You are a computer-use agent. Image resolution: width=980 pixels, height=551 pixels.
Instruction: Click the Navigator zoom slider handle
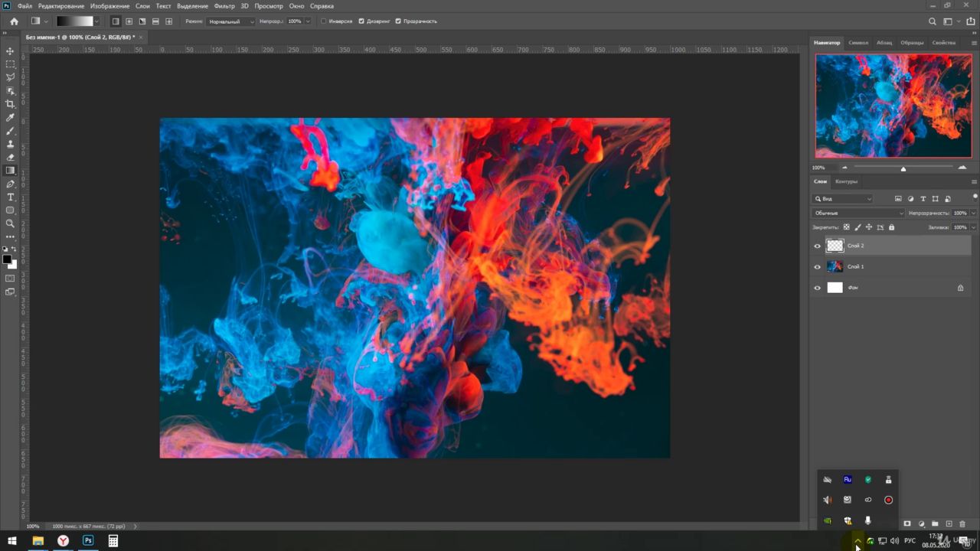[903, 168]
